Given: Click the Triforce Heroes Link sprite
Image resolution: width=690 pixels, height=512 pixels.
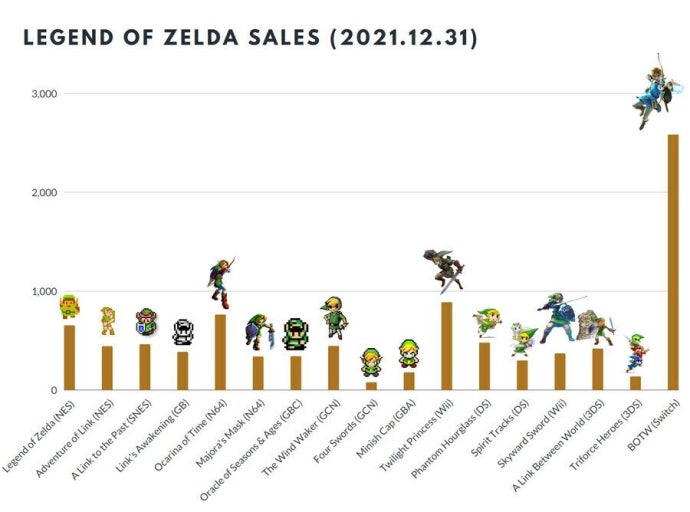Looking at the screenshot, I should (636, 353).
